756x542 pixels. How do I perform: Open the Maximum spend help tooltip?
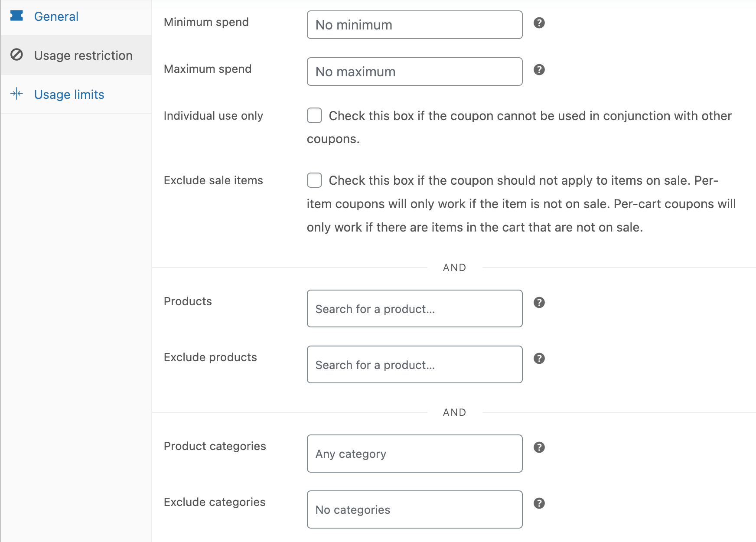[540, 70]
